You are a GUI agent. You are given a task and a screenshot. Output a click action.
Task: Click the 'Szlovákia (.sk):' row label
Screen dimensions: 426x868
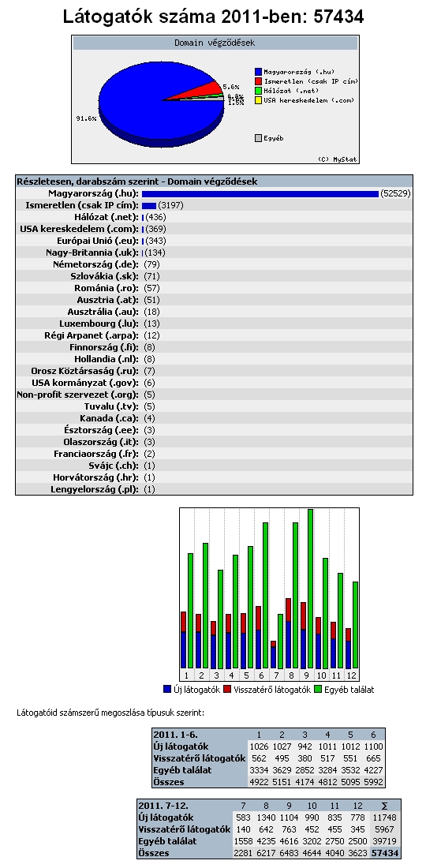[105, 276]
